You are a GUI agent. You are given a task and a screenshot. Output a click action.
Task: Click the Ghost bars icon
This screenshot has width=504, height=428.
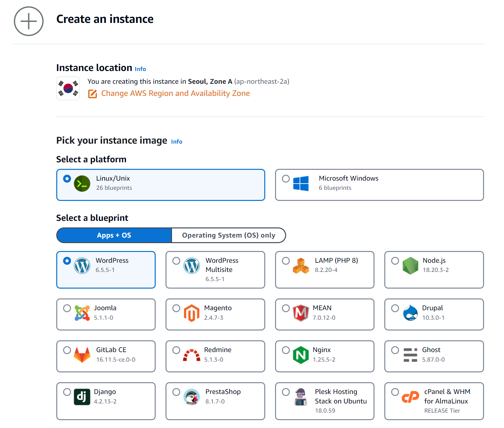[410, 355]
